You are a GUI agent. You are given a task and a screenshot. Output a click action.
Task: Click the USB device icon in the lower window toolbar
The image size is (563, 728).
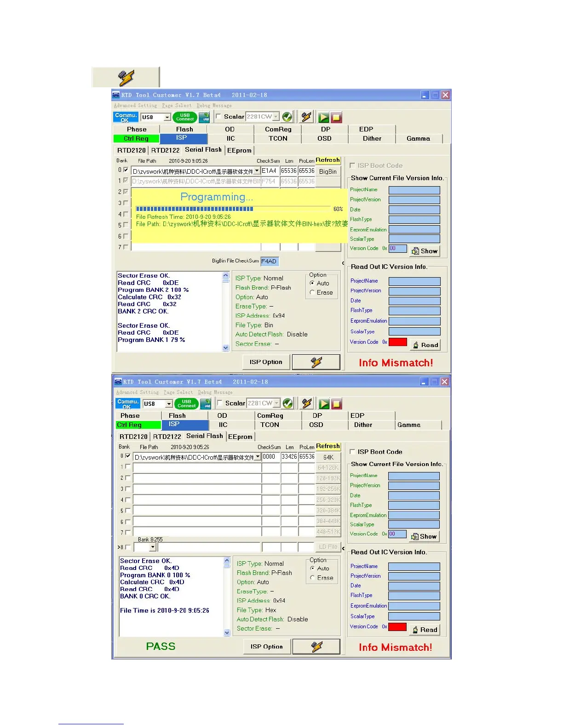click(206, 404)
